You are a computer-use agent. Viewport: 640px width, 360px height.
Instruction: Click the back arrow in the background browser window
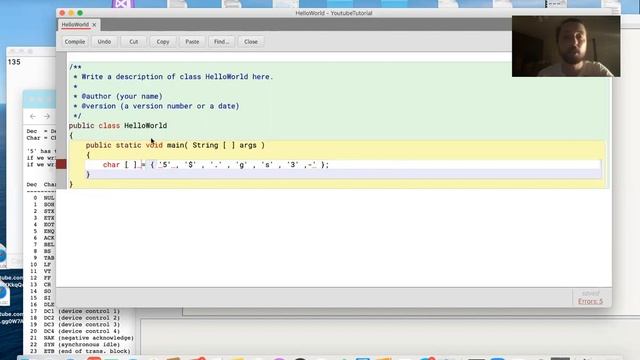(x=33, y=116)
